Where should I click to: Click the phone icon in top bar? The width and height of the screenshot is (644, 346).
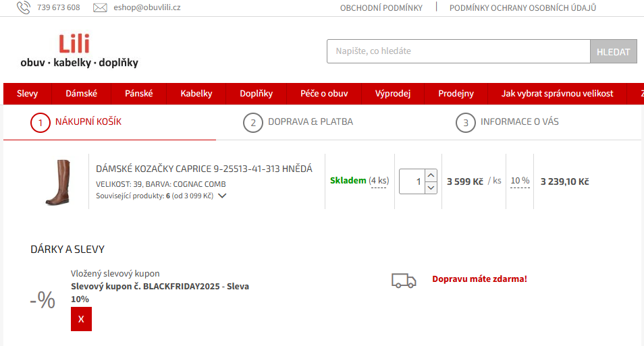24,8
